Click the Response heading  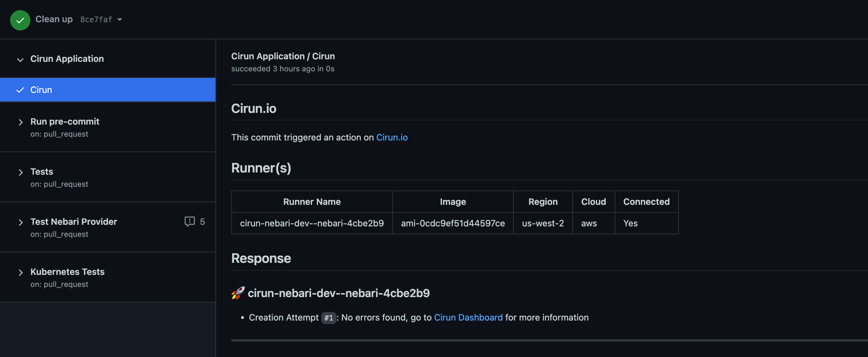pos(261,258)
